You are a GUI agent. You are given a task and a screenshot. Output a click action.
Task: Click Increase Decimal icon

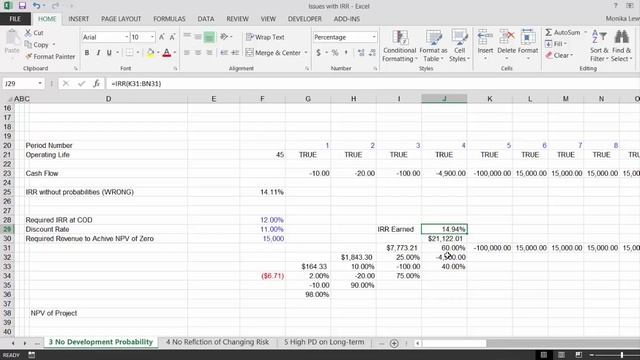[361, 53]
